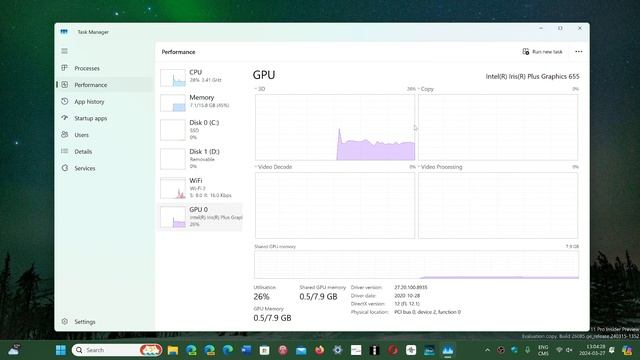Screen dimensions: 640x360
Task: Open Microsoft Store from the taskbar
Action: pos(264,350)
